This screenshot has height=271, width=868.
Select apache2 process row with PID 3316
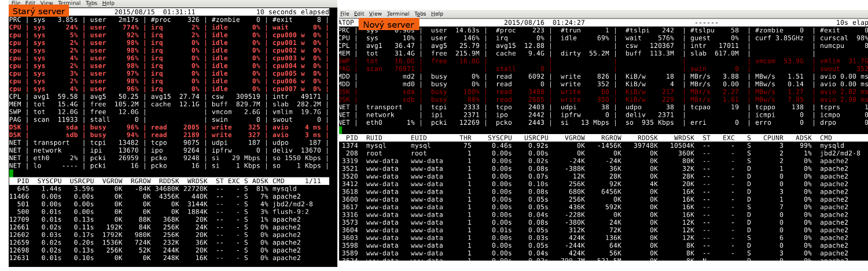point(602,215)
